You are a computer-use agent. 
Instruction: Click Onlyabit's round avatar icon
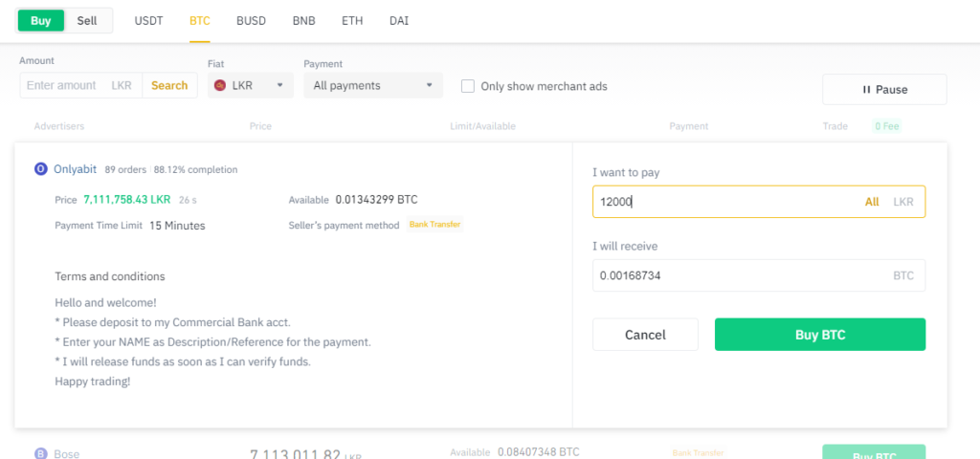point(40,169)
